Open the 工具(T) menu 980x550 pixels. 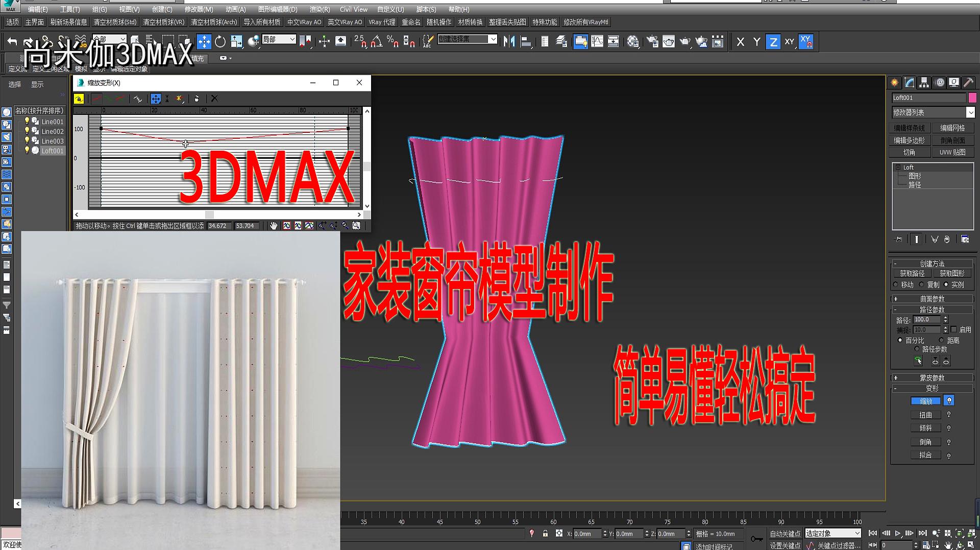pos(70,9)
